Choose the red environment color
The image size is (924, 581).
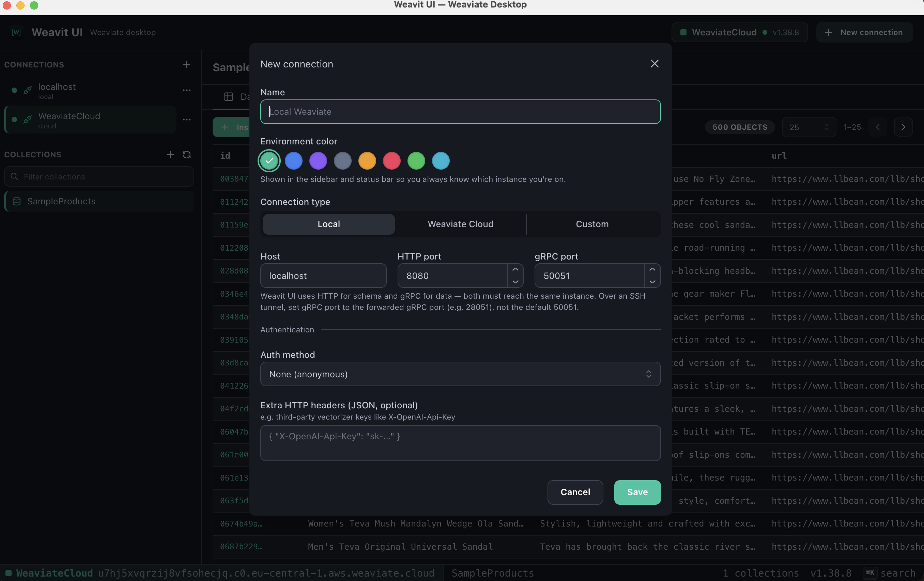(392, 161)
